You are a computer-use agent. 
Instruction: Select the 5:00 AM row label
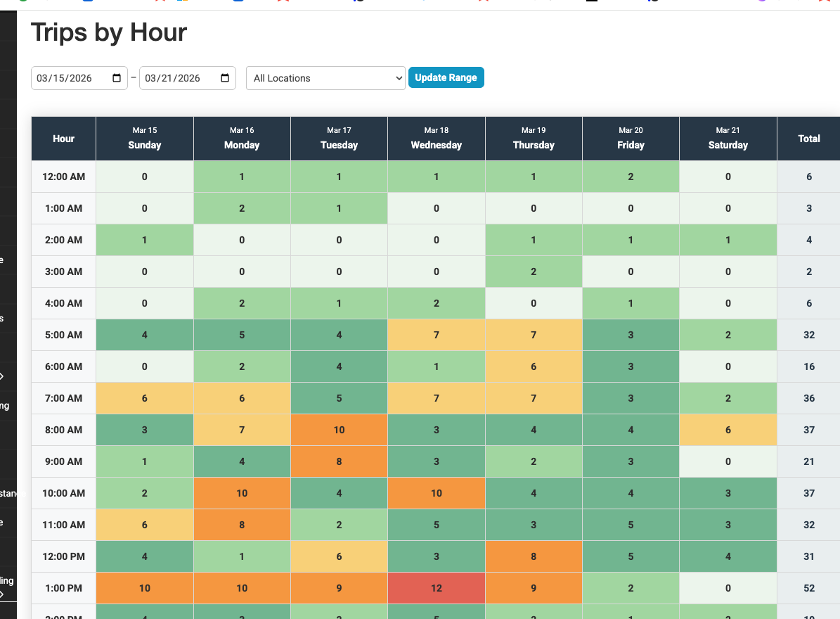coord(63,335)
